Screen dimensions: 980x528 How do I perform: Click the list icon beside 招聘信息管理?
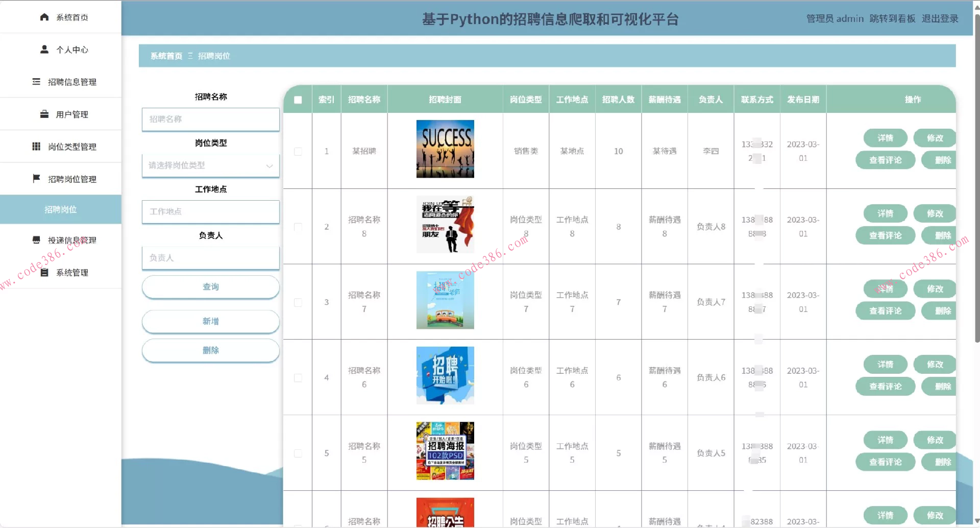(36, 82)
